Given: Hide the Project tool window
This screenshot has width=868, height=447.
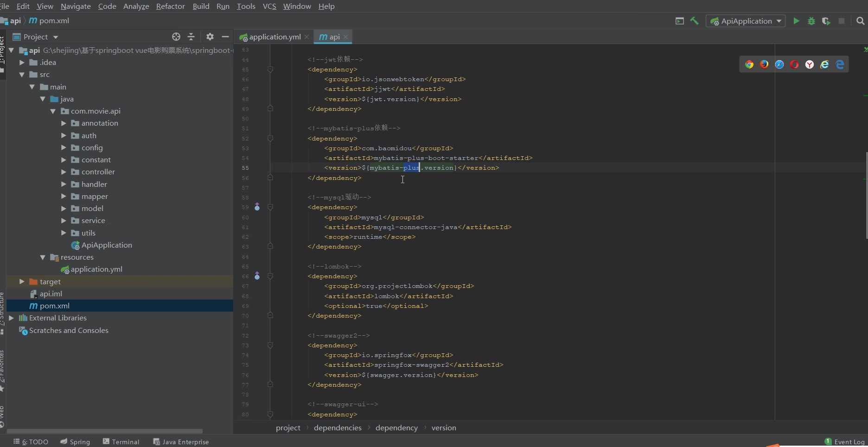Looking at the screenshot, I should [x=225, y=37].
